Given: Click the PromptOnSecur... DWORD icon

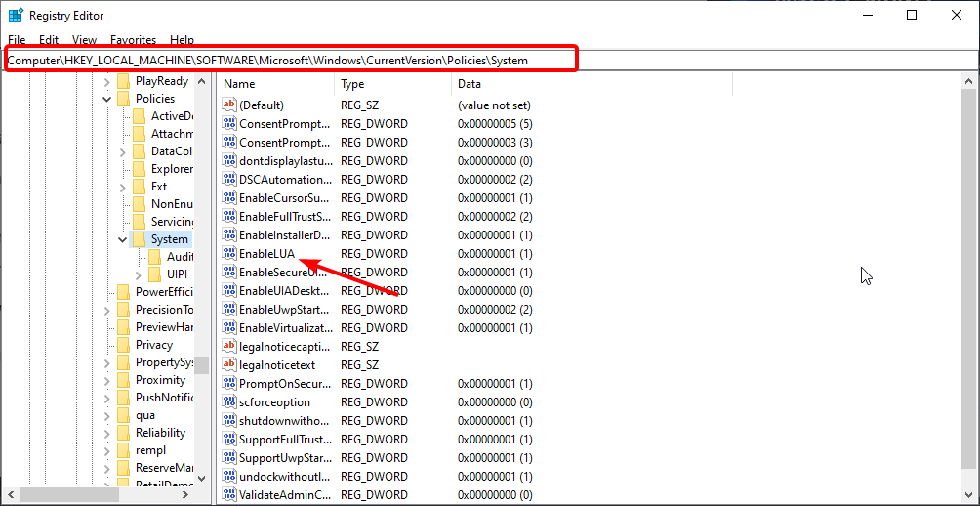Looking at the screenshot, I should 229,384.
